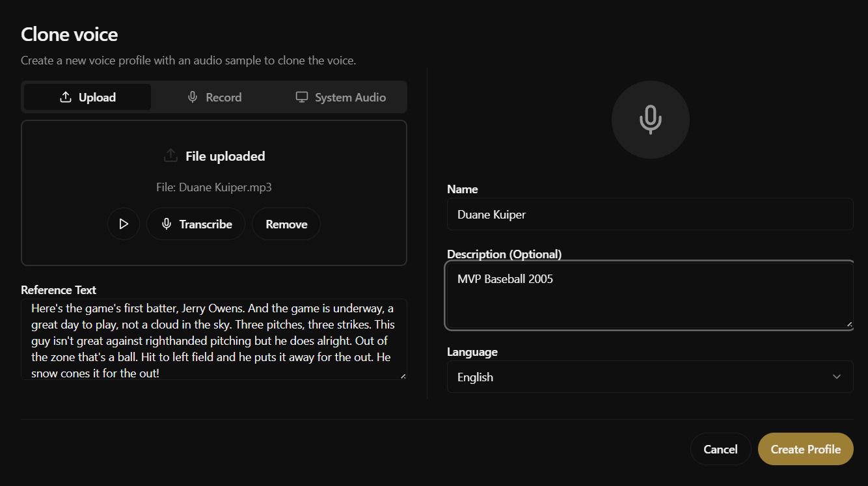
Task: Click the large microphone avatar circle
Action: pyautogui.click(x=650, y=120)
